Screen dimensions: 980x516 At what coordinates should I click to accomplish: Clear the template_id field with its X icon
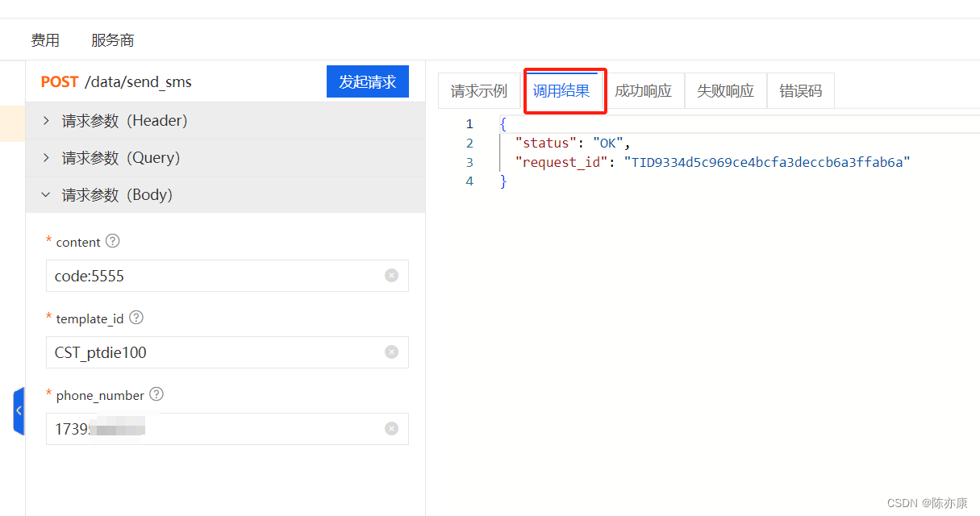tap(392, 352)
